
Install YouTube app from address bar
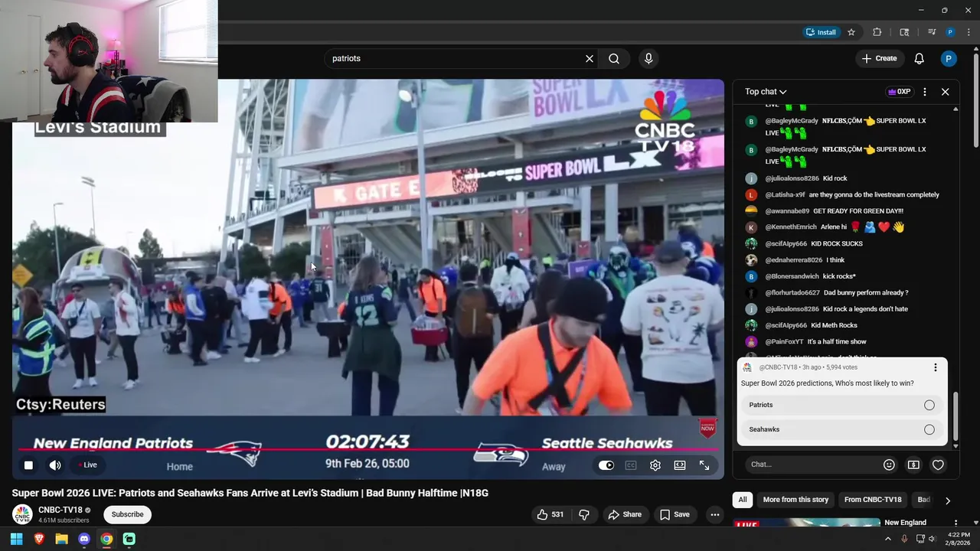click(x=821, y=32)
